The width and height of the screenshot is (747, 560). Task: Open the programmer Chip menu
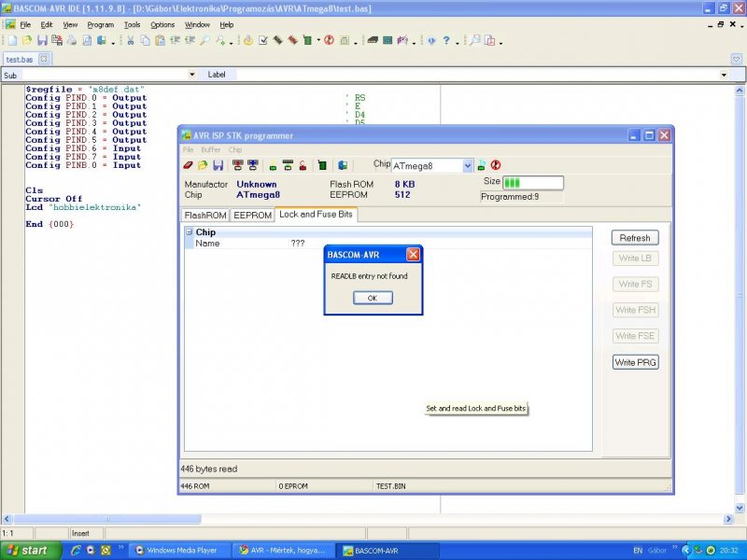pos(235,149)
